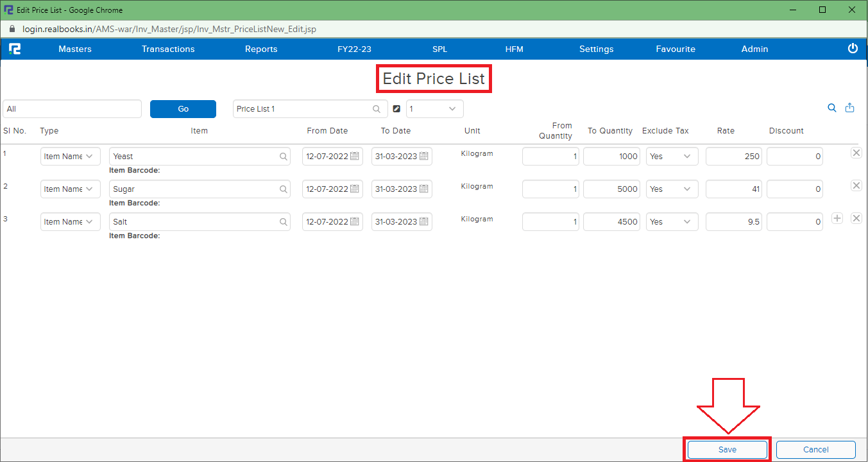Remove the Sugar row using X icon

click(x=856, y=185)
